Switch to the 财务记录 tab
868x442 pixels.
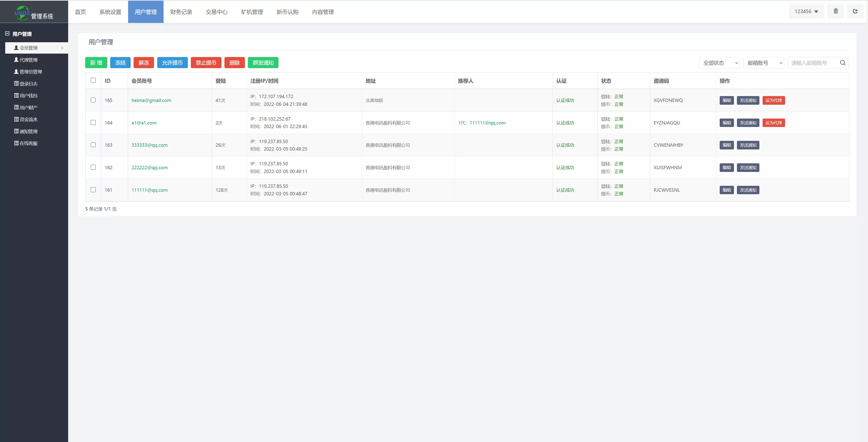point(181,12)
